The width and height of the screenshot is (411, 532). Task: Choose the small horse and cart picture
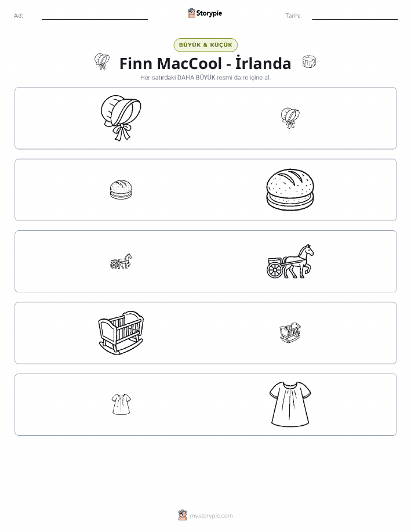click(121, 261)
